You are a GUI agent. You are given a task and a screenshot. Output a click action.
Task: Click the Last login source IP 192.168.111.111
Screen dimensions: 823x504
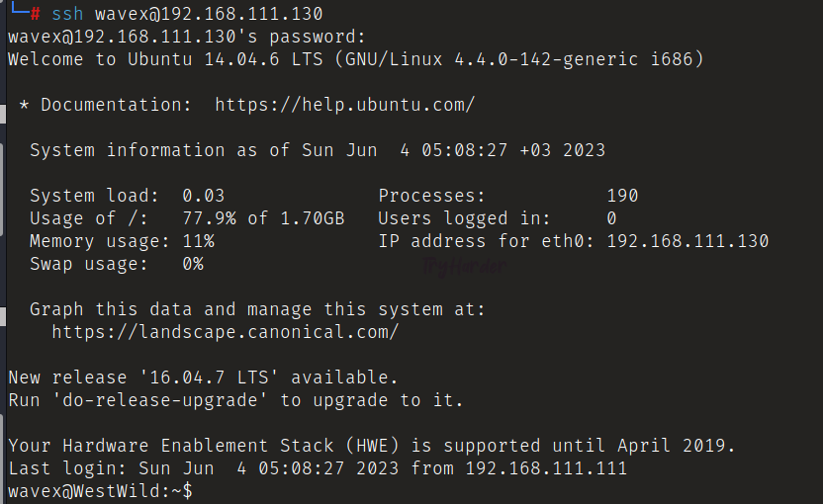546,468
